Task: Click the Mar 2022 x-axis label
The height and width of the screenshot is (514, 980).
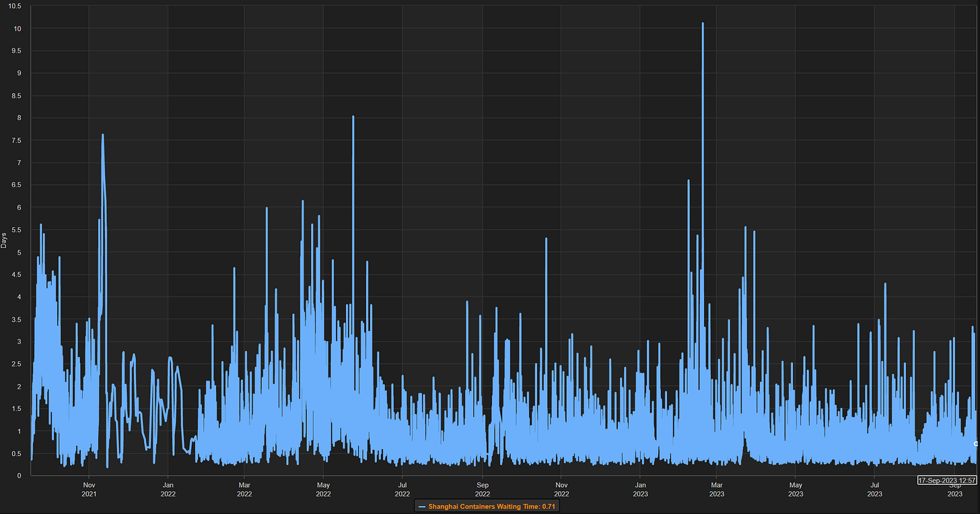Action: click(244, 489)
